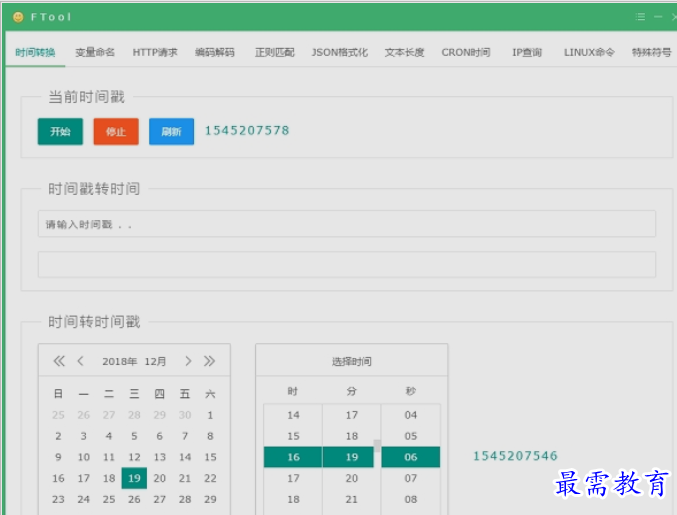
Task: Click the previous month arrow icon
Action: (x=81, y=361)
